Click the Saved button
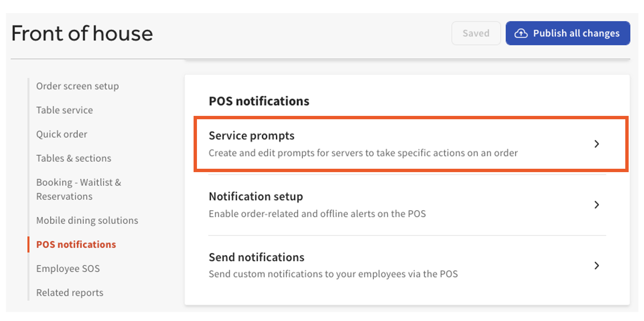 [x=476, y=33]
